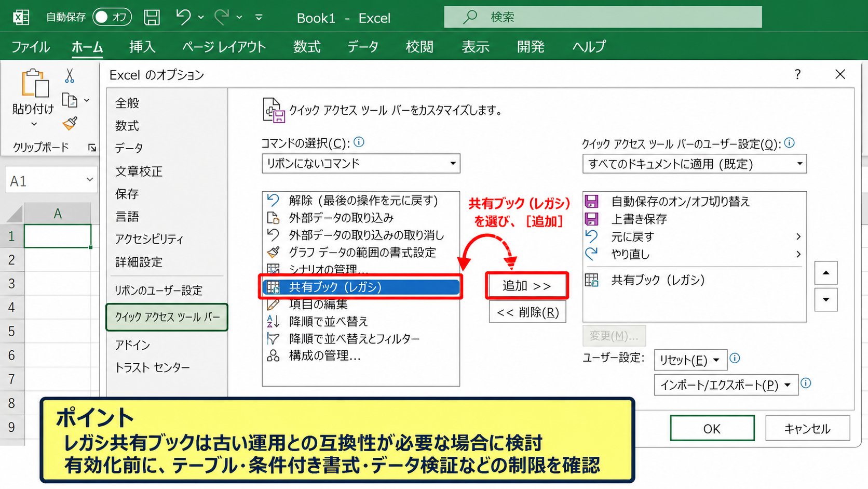Switch to the 挿入 tab
The image size is (868, 489).
[x=142, y=47]
